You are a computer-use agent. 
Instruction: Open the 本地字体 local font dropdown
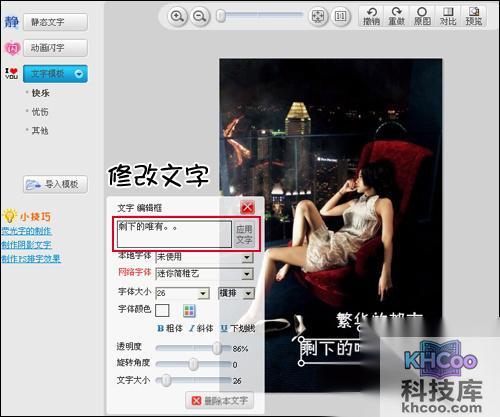tap(247, 257)
